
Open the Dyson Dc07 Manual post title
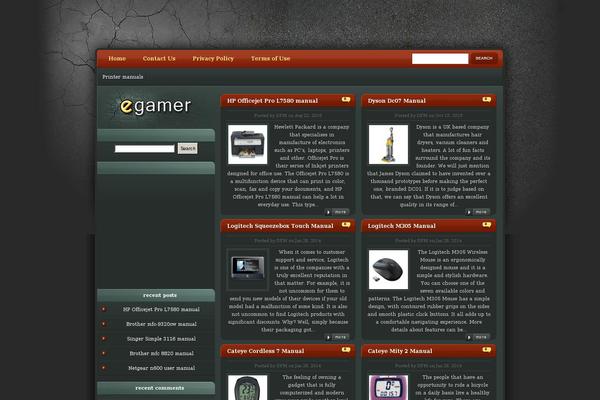tap(396, 101)
